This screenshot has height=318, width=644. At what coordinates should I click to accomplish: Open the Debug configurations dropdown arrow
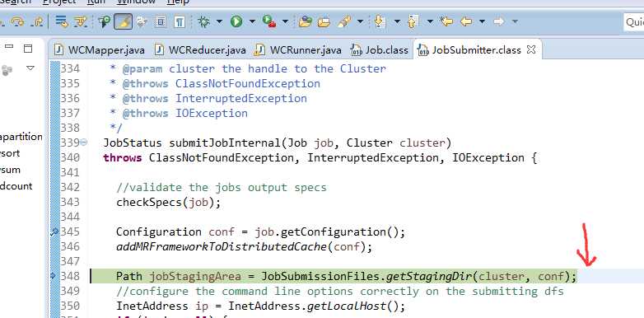coord(219,21)
